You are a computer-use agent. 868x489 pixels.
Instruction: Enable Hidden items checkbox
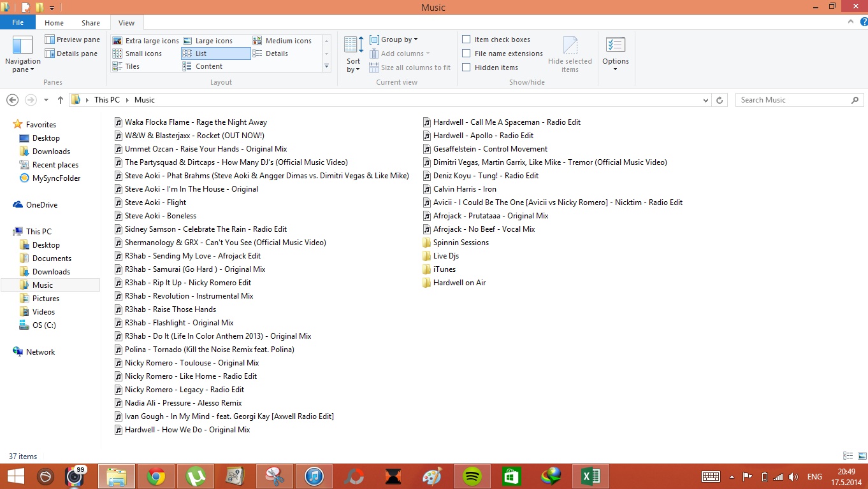point(466,67)
